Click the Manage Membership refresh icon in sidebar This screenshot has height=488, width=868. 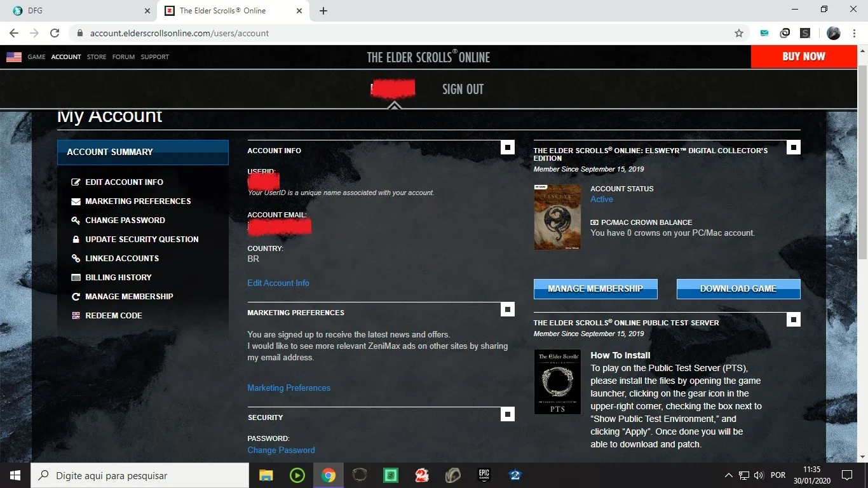click(76, 297)
